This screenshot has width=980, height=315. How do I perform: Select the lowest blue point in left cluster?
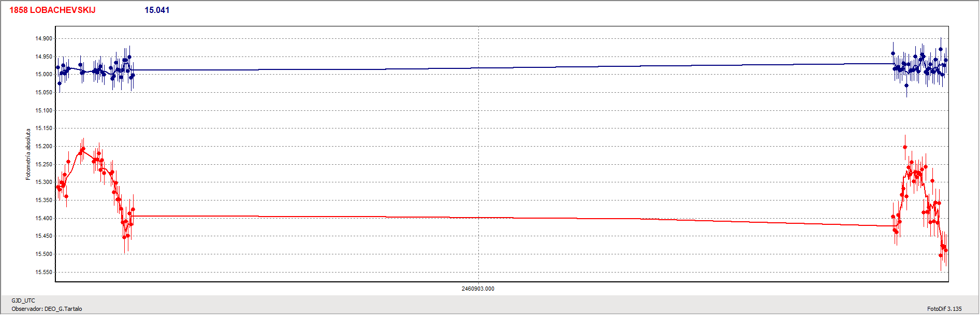coord(60,83)
